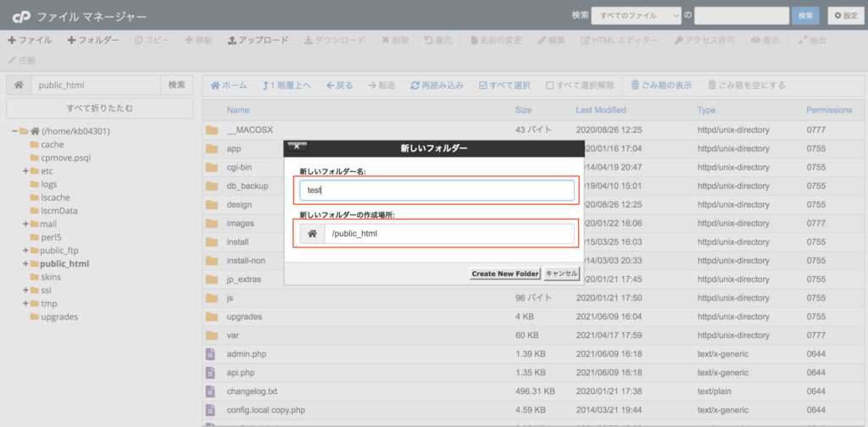Click the New File (+ ファイル) button
Screen dimensions: 868x427
[30, 40]
